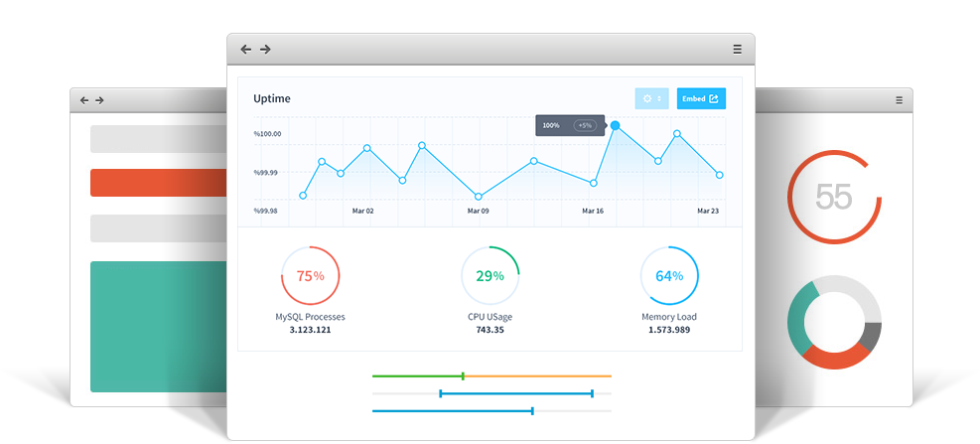
Task: Click the forward arrow in the center window
Action: (x=265, y=50)
